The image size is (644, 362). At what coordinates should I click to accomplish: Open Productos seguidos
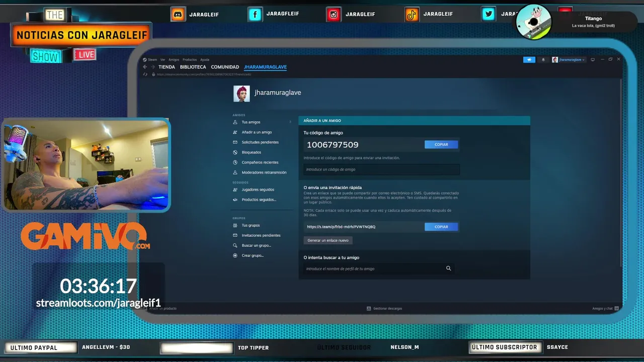tap(259, 200)
